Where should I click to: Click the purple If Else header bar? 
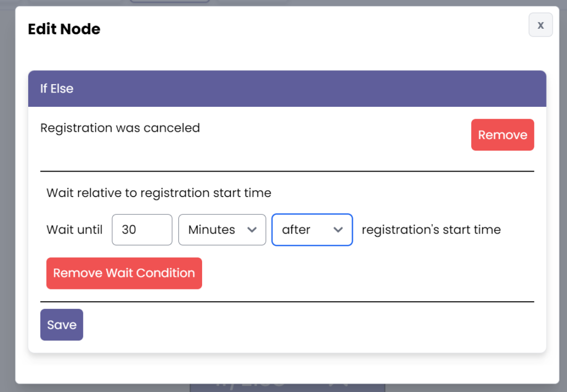(287, 89)
